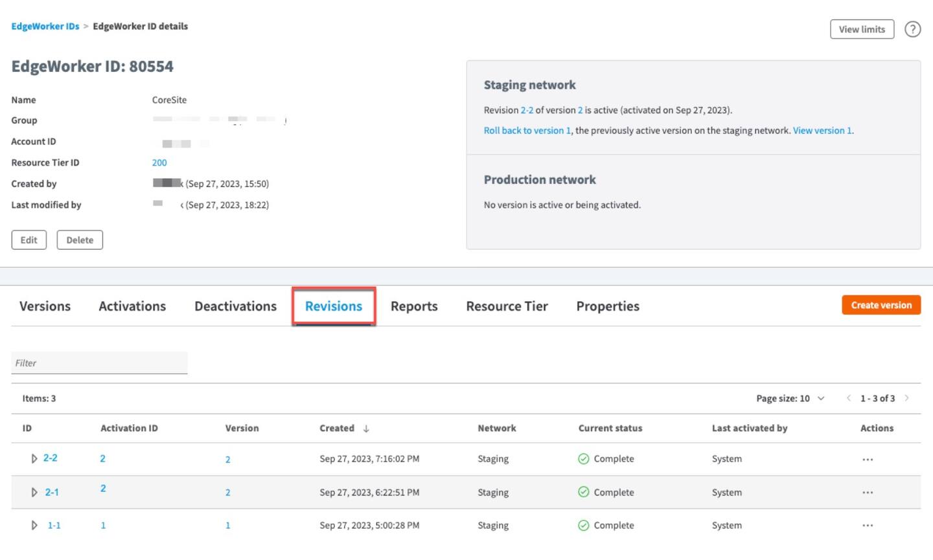Click the View limits button
Image resolution: width=933 pixels, height=560 pixels.
(861, 29)
